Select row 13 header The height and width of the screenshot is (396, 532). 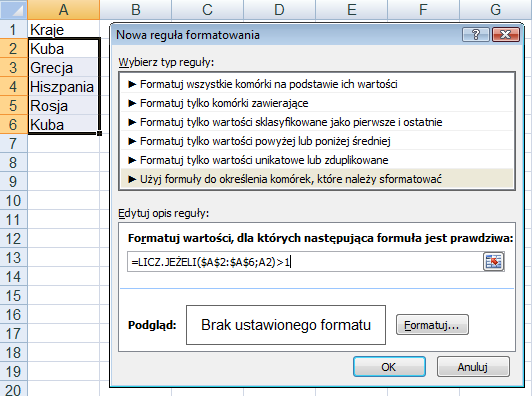pyautogui.click(x=14, y=258)
